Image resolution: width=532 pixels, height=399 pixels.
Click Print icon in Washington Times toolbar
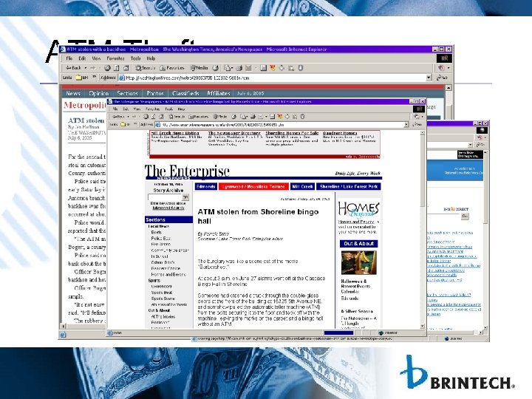click(x=239, y=68)
